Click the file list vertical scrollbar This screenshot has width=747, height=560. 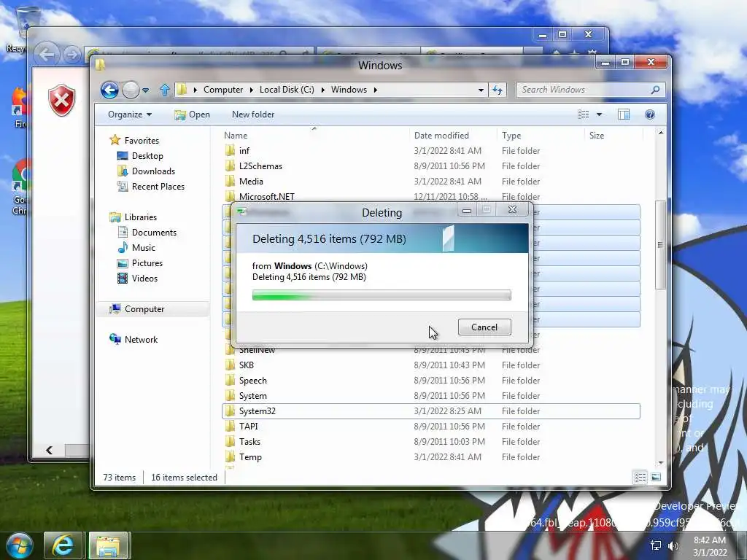coord(660,245)
